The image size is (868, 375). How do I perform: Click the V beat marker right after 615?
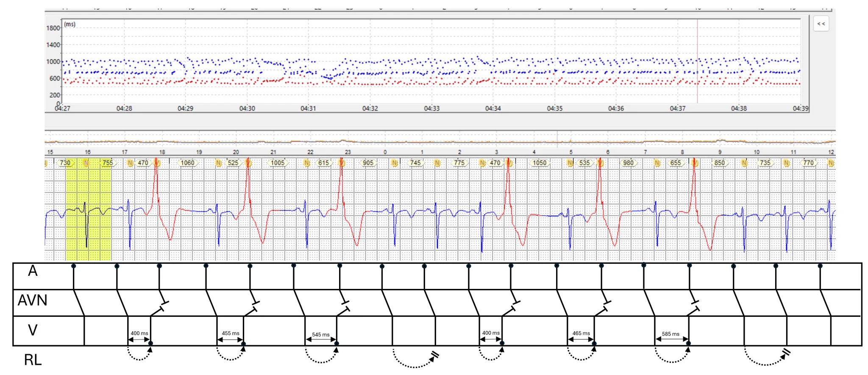pyautogui.click(x=342, y=163)
